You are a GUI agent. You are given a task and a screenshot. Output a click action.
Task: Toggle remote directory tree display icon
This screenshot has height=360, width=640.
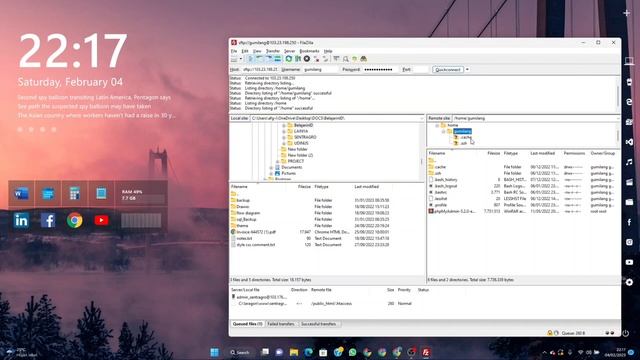tap(268, 59)
